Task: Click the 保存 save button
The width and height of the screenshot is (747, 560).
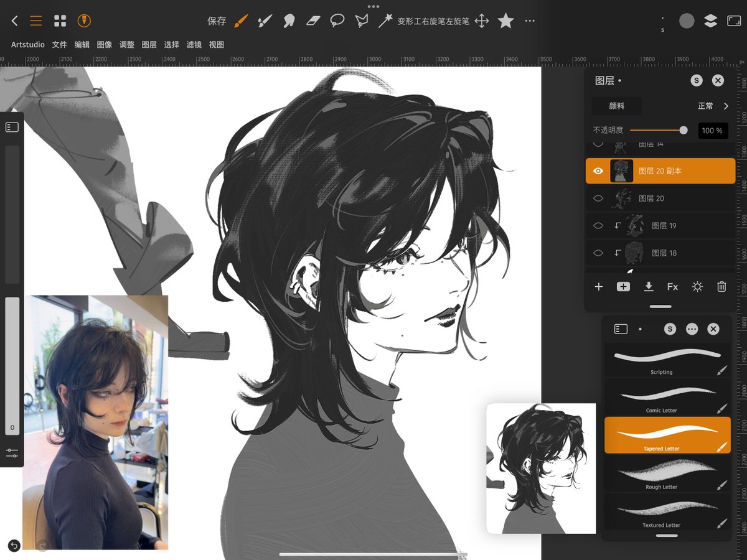Action: click(217, 21)
